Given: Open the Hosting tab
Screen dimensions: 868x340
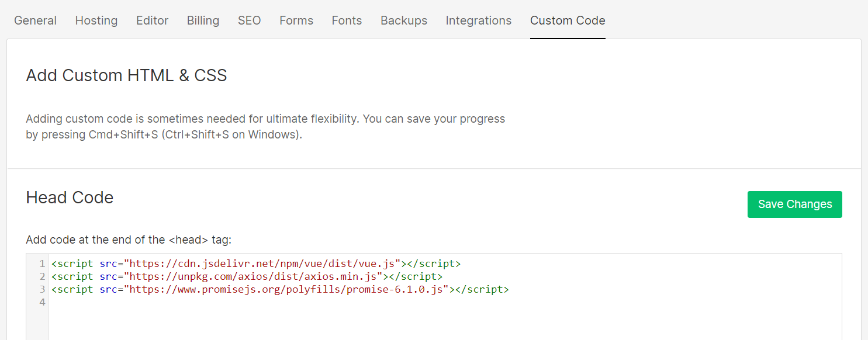Looking at the screenshot, I should [x=96, y=20].
